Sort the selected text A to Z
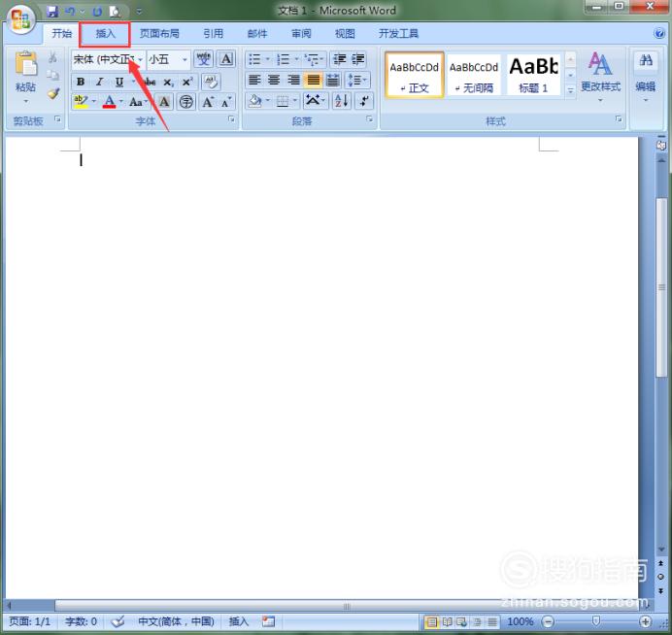 (x=342, y=101)
